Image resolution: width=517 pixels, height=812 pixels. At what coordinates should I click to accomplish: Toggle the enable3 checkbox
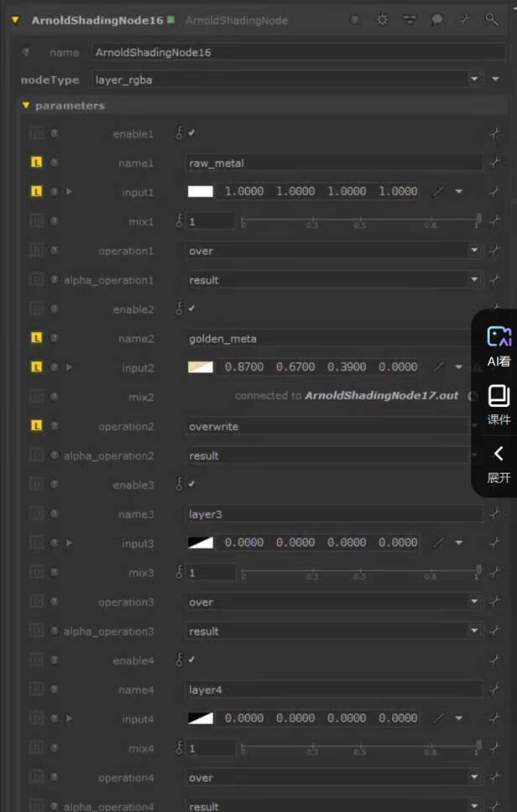pos(191,484)
